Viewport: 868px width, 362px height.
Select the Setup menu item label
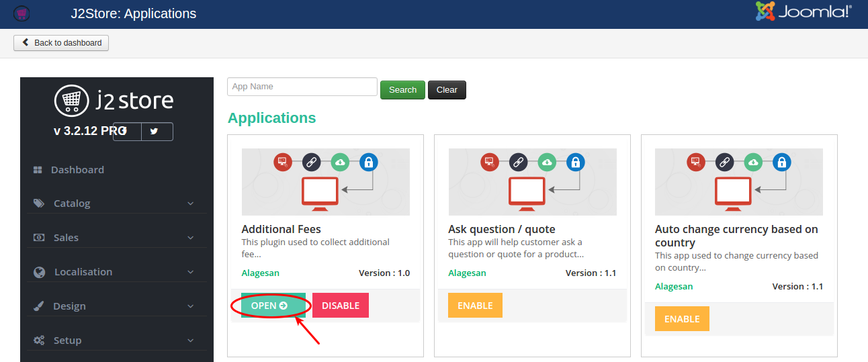pos(67,341)
